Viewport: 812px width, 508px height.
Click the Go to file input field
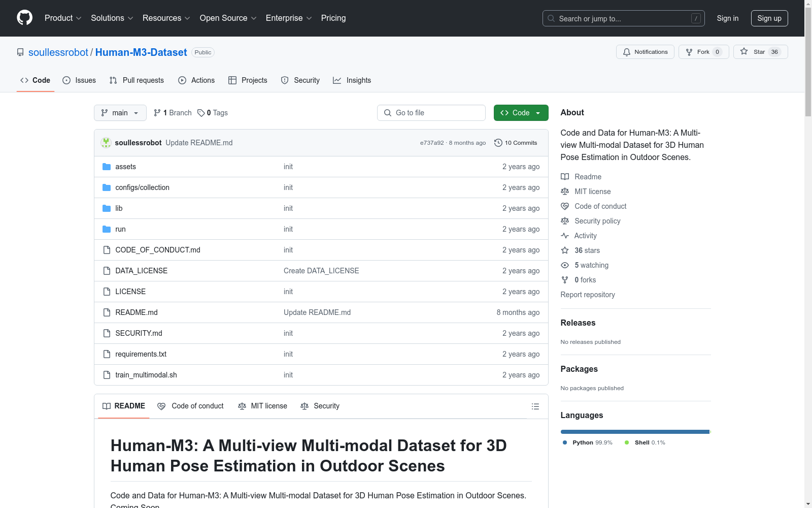(x=431, y=113)
